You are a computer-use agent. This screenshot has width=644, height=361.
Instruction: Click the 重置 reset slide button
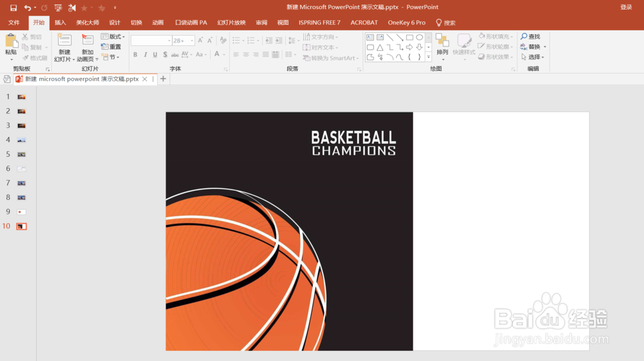point(111,47)
